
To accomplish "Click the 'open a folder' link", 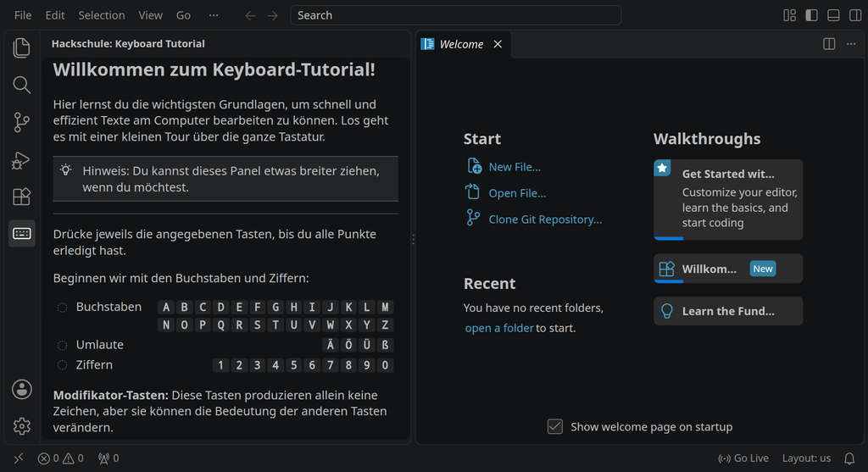I will point(499,328).
